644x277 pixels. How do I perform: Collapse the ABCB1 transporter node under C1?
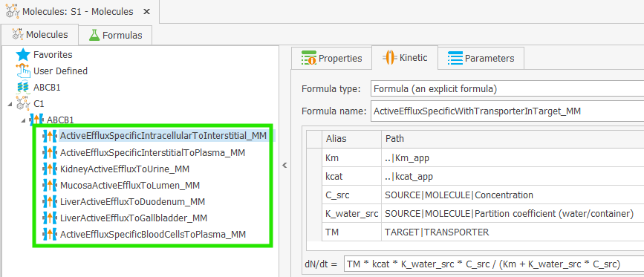click(24, 120)
